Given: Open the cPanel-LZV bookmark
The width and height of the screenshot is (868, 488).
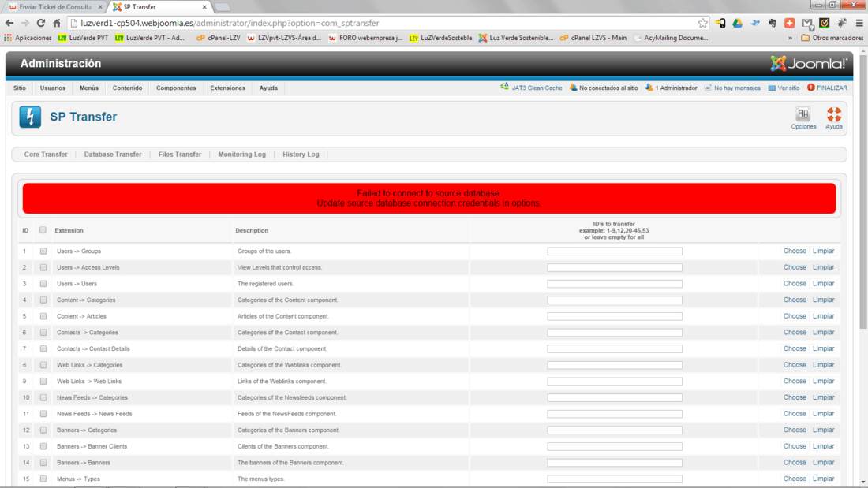Looking at the screenshot, I should [x=218, y=38].
